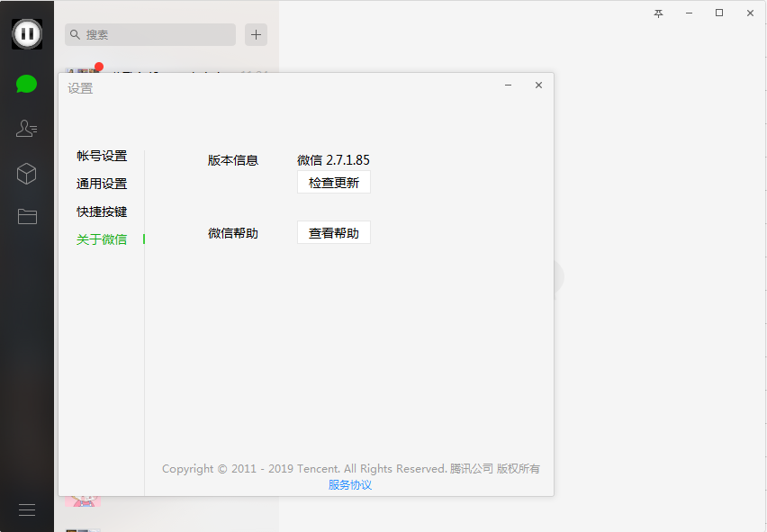Click the 查看帮助 button

pos(334,233)
